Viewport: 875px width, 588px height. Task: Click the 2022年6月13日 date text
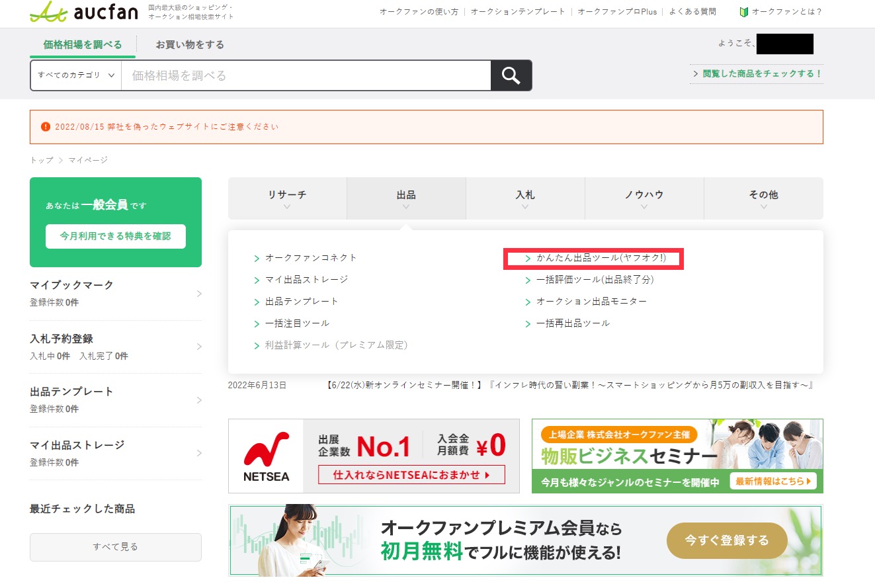click(257, 385)
